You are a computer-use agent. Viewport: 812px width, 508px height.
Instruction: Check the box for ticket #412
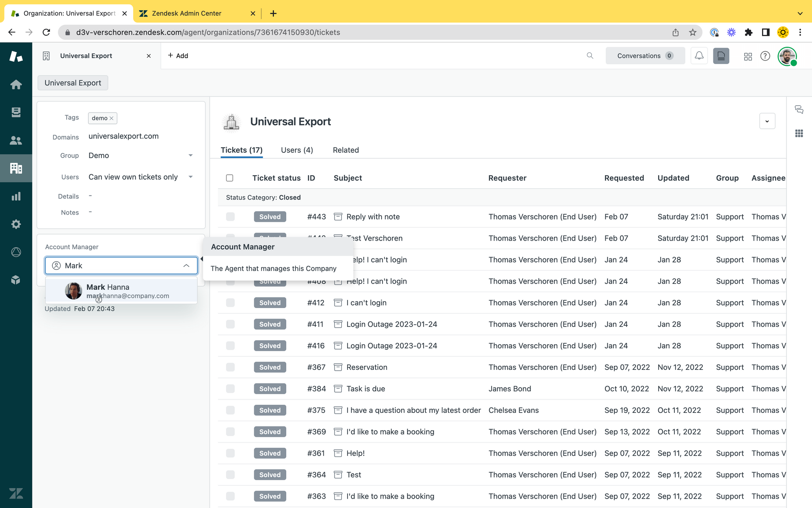point(230,303)
